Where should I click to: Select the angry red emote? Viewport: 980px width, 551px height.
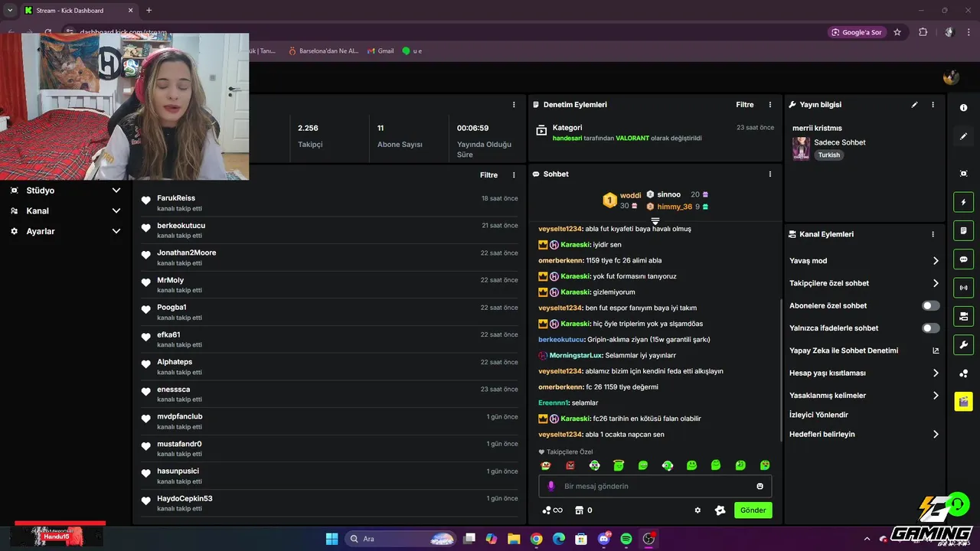coord(570,465)
